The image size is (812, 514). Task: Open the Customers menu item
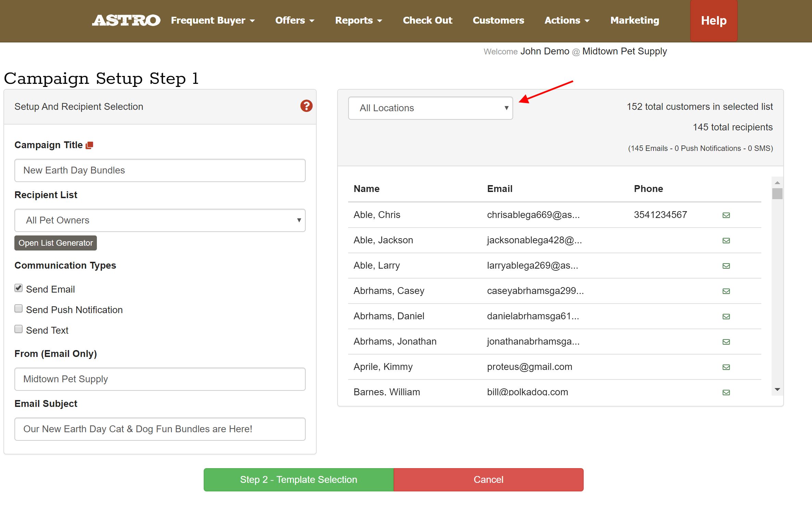[x=498, y=21]
